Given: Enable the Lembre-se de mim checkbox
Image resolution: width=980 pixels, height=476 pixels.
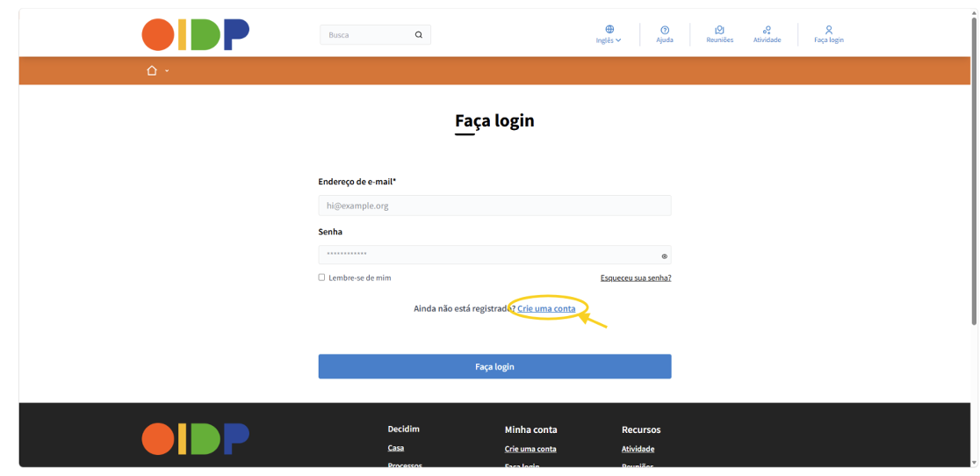Looking at the screenshot, I should click(x=322, y=278).
